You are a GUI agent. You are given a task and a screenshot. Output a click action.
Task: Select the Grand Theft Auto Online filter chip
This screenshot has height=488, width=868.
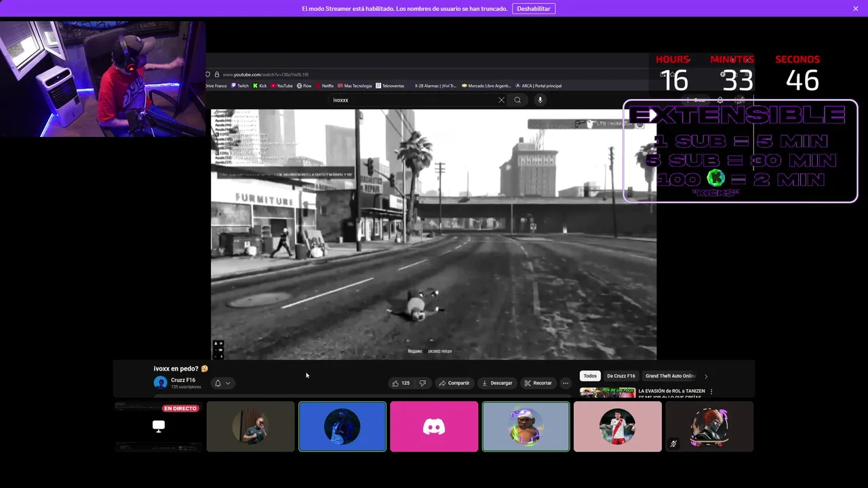click(671, 376)
